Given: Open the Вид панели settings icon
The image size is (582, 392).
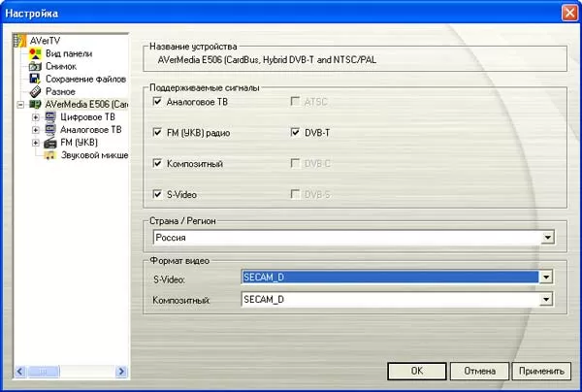Looking at the screenshot, I should [36, 54].
